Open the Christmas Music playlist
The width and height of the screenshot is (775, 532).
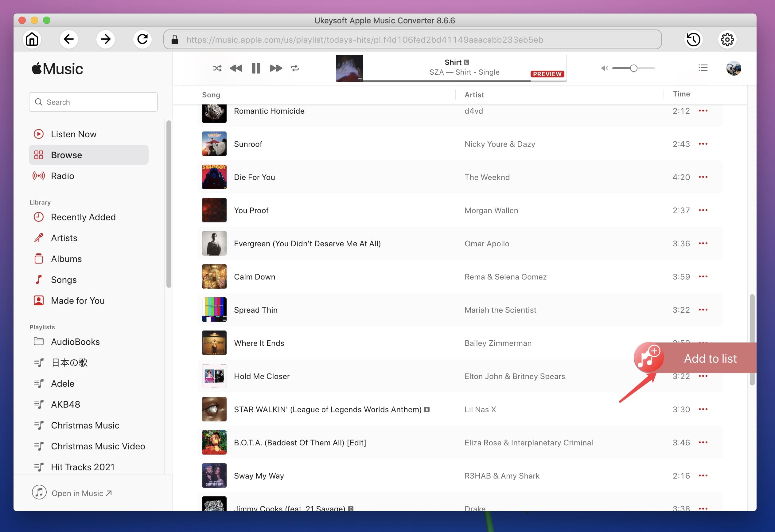85,425
